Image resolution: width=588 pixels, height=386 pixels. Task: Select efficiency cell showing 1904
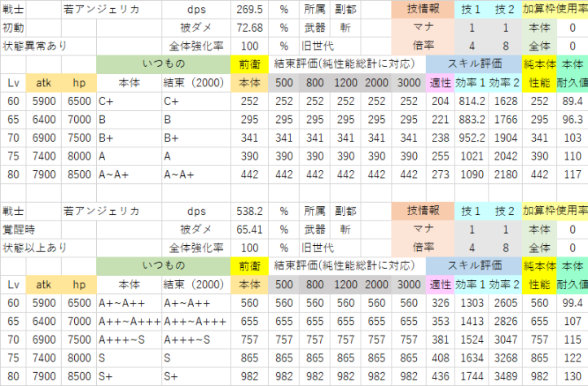[x=506, y=138]
